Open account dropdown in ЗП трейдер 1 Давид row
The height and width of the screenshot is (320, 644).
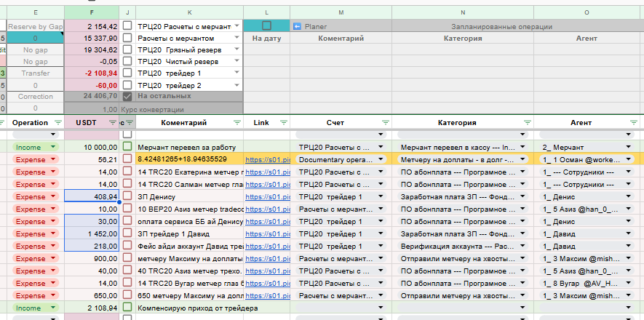coord(381,234)
